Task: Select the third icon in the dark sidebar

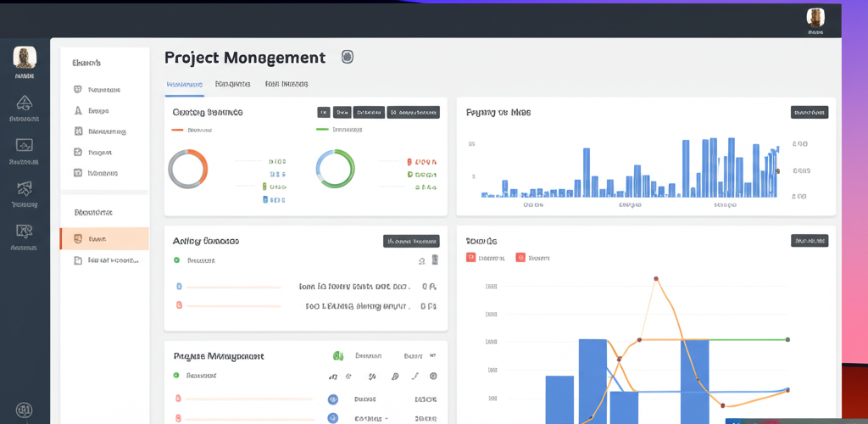Action: point(25,188)
